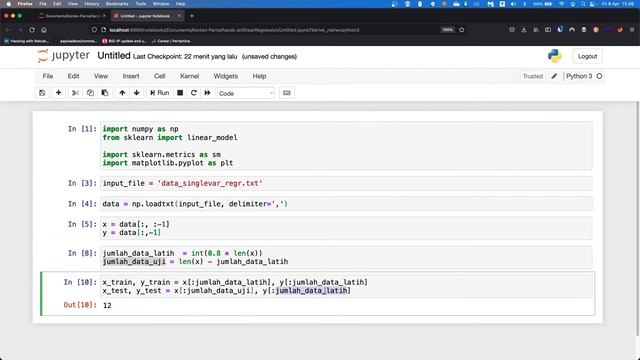Open the Apple menu
The width and height of the screenshot is (640, 360).
click(x=8, y=4)
